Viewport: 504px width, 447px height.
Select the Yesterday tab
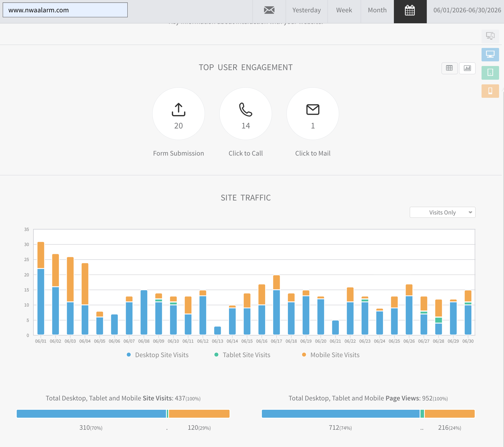[307, 10]
